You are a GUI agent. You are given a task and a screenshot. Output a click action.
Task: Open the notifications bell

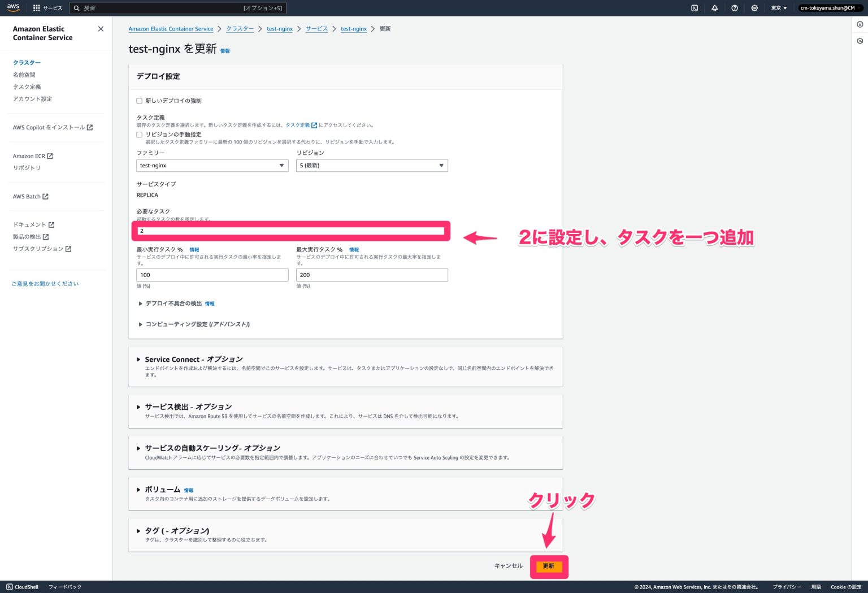[714, 8]
